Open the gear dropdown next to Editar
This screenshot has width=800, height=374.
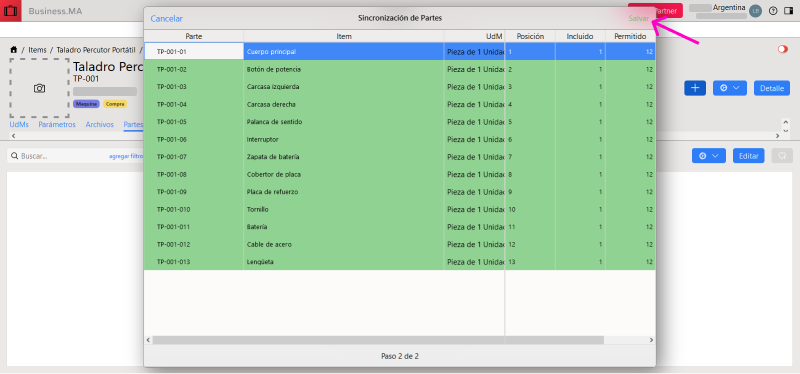click(x=709, y=156)
